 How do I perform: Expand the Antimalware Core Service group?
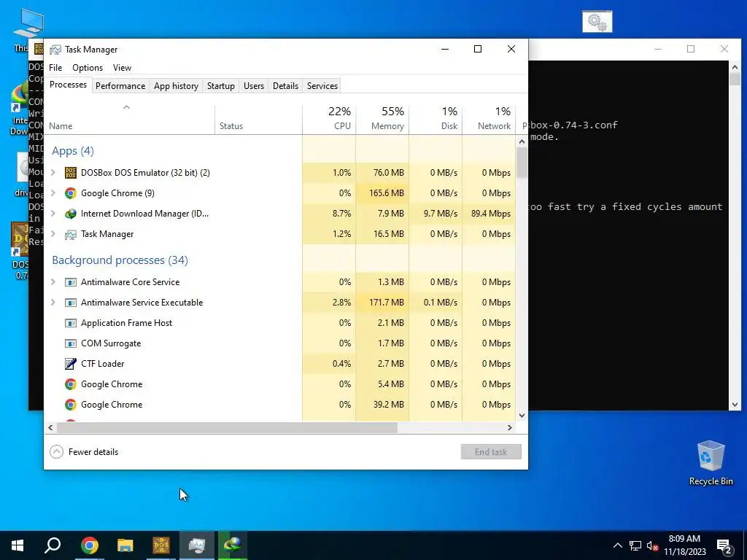(53, 282)
